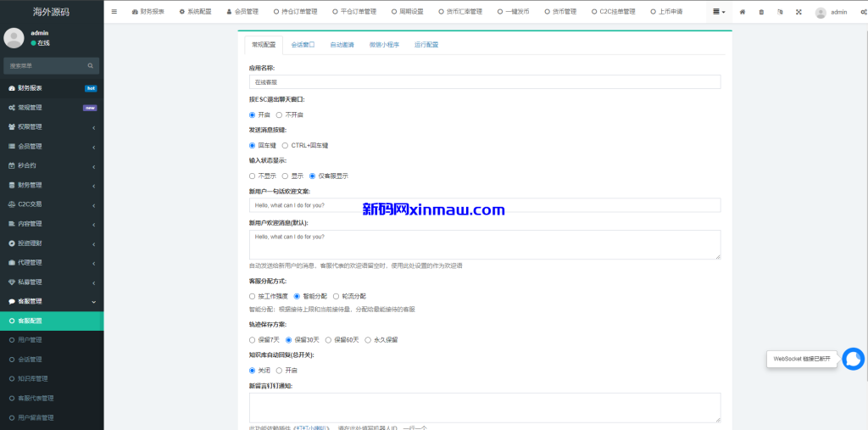
Task: Open the list dropdown in the top bar
Action: (719, 12)
